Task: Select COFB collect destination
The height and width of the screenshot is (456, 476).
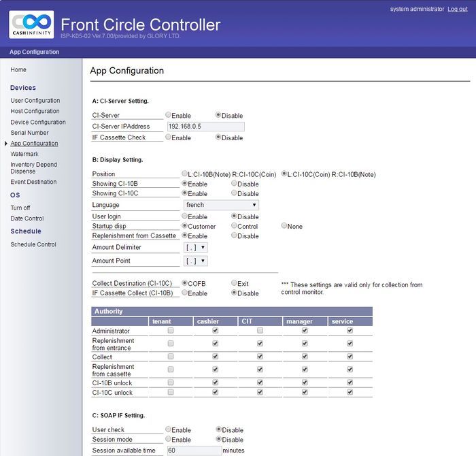Action: click(x=184, y=283)
